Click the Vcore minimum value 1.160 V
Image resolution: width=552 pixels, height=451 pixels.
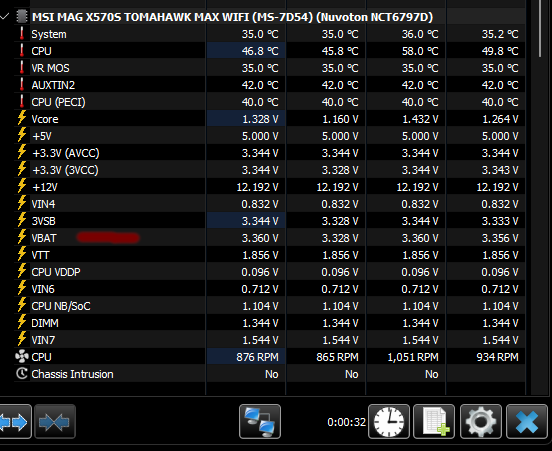click(340, 119)
